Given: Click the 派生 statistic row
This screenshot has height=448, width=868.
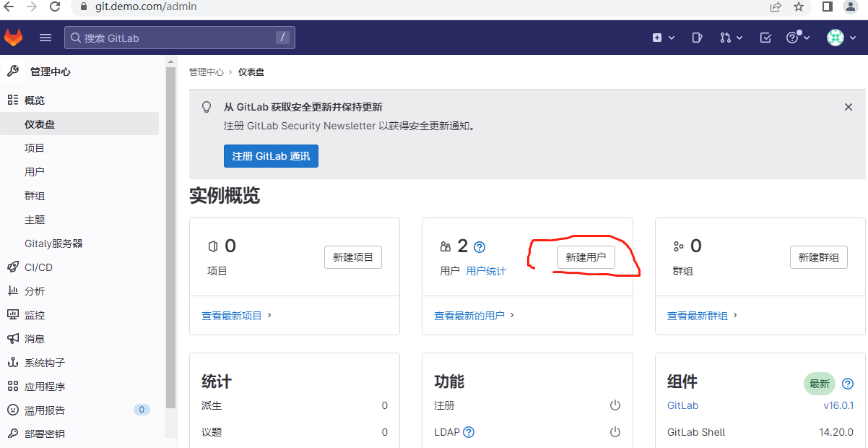Looking at the screenshot, I should point(295,405).
